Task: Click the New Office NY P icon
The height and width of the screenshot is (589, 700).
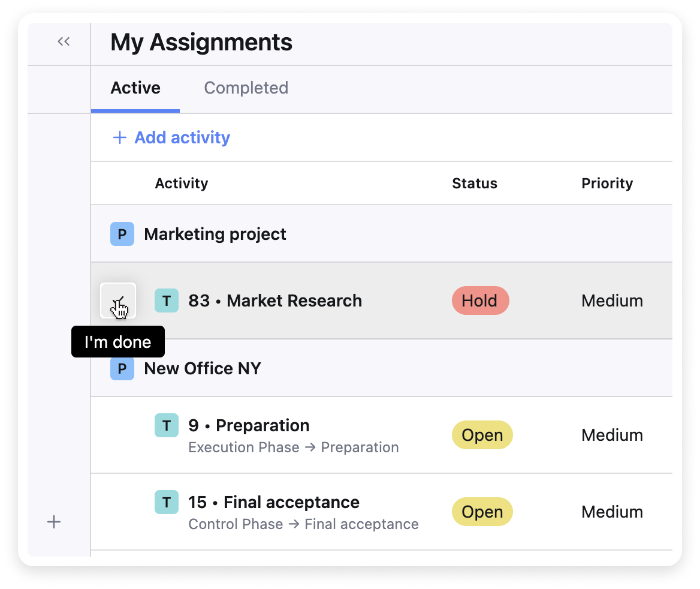Action: point(122,368)
